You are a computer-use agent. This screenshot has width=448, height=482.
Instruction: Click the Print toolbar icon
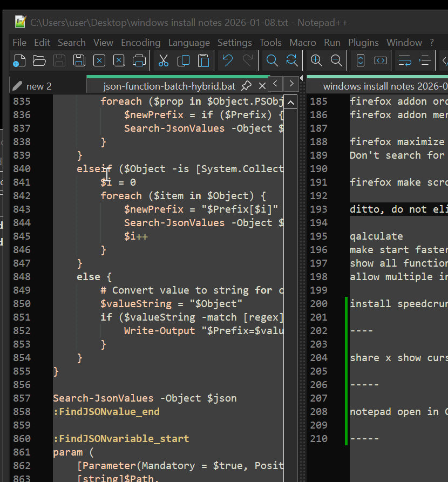pyautogui.click(x=139, y=60)
